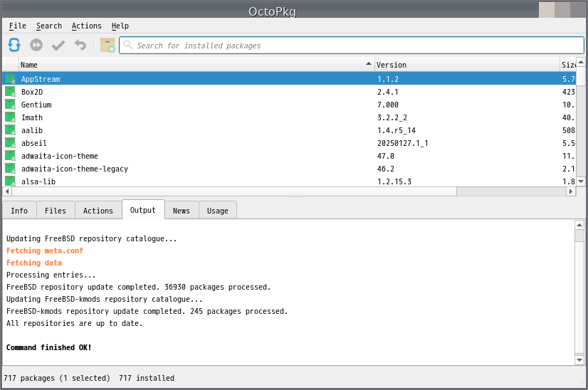Click the package icon beside Imath
588x390 pixels.
pyautogui.click(x=10, y=117)
